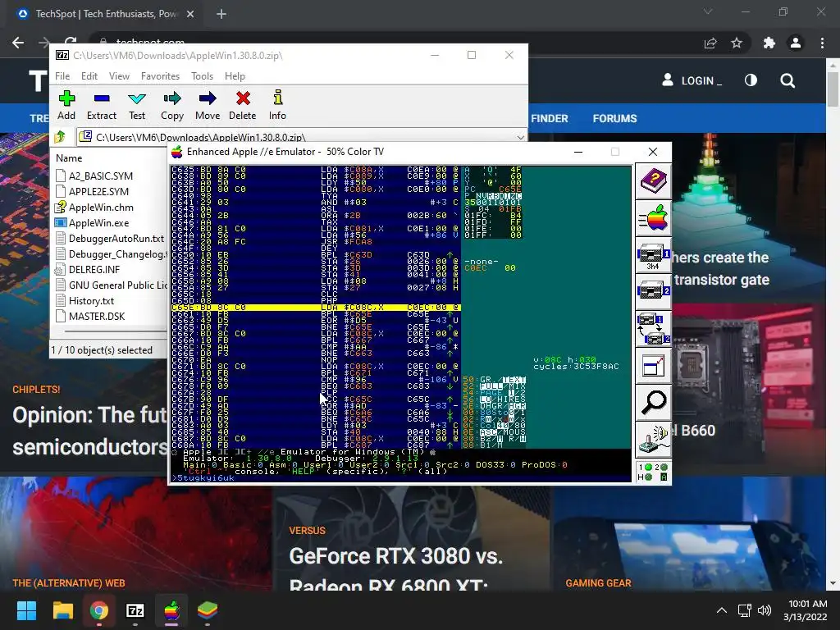Screen dimensions: 840x630
Task: Open TechSpot FORUMS nav link
Action: pos(614,118)
